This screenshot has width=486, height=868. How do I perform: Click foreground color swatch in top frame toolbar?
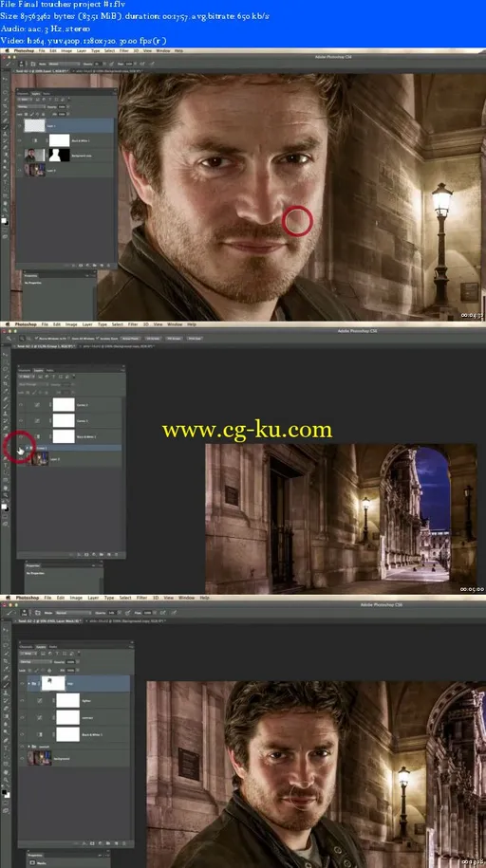tap(4, 220)
